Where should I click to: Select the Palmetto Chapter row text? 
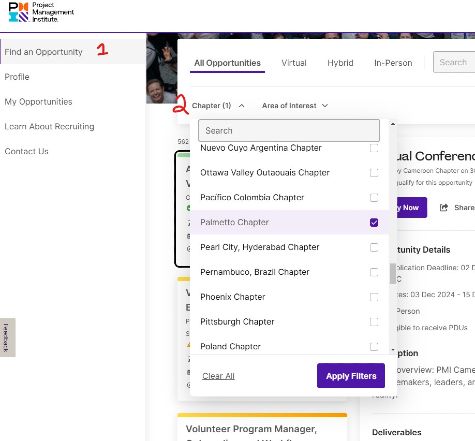pyautogui.click(x=234, y=222)
